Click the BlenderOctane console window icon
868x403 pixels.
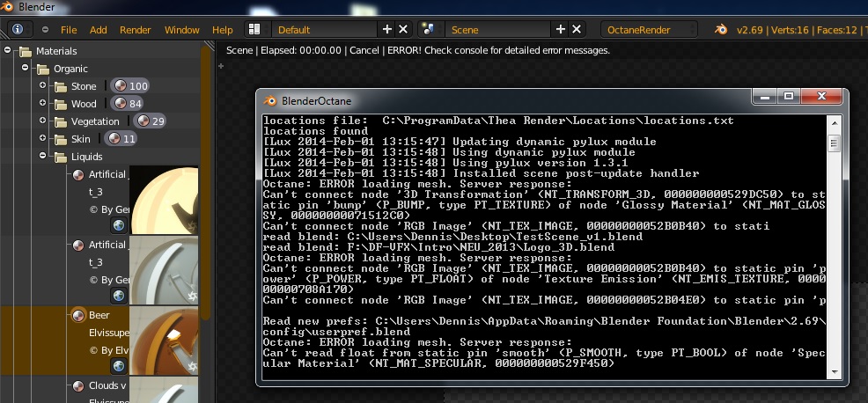pyautogui.click(x=269, y=100)
